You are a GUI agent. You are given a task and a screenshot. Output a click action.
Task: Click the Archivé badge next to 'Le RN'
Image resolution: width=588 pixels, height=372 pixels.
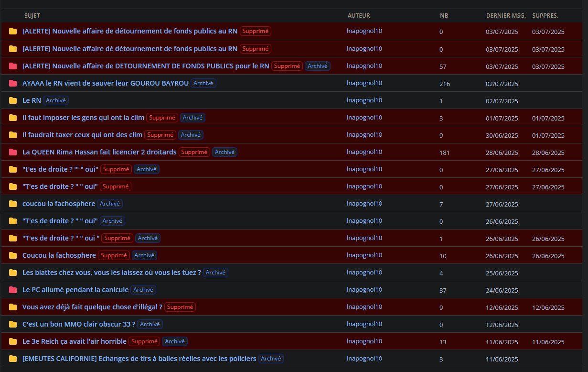(x=56, y=100)
